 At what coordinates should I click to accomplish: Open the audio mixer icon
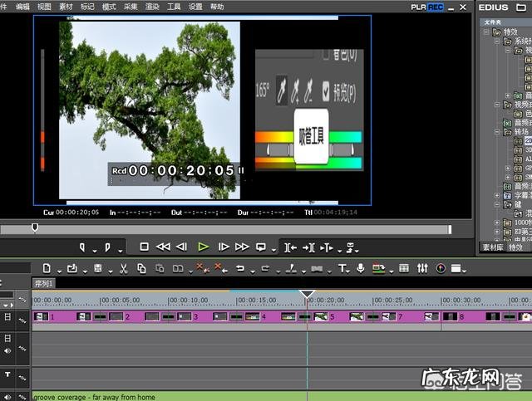click(x=422, y=268)
